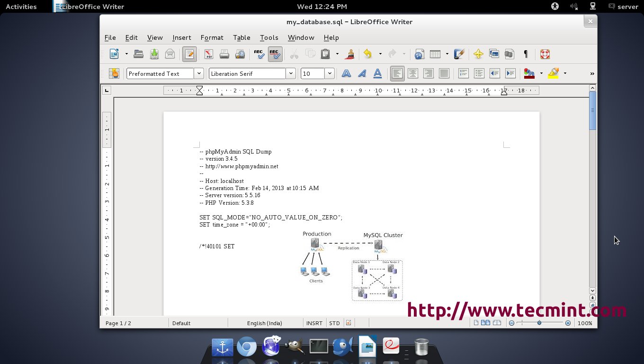Screen dimensions: 644x364
Task: Open the Gallery icon
Action: (x=494, y=54)
